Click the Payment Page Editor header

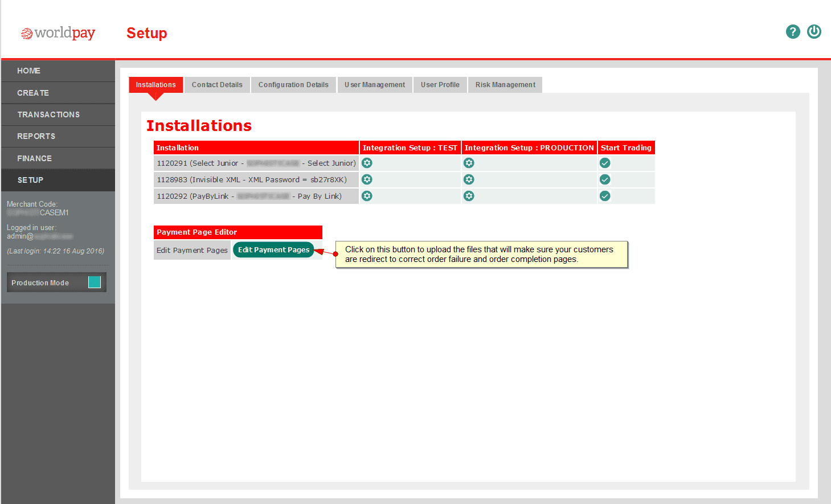coord(238,232)
